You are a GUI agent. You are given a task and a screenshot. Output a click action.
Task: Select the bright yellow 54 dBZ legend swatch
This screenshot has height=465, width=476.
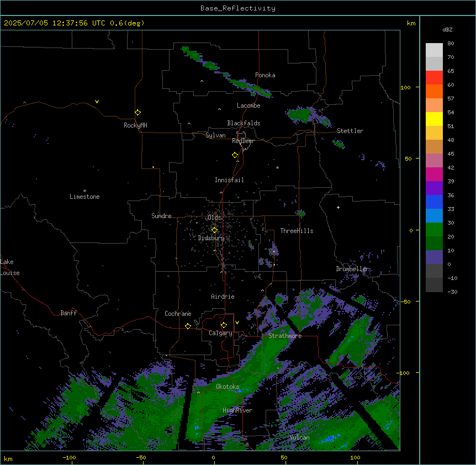point(434,119)
